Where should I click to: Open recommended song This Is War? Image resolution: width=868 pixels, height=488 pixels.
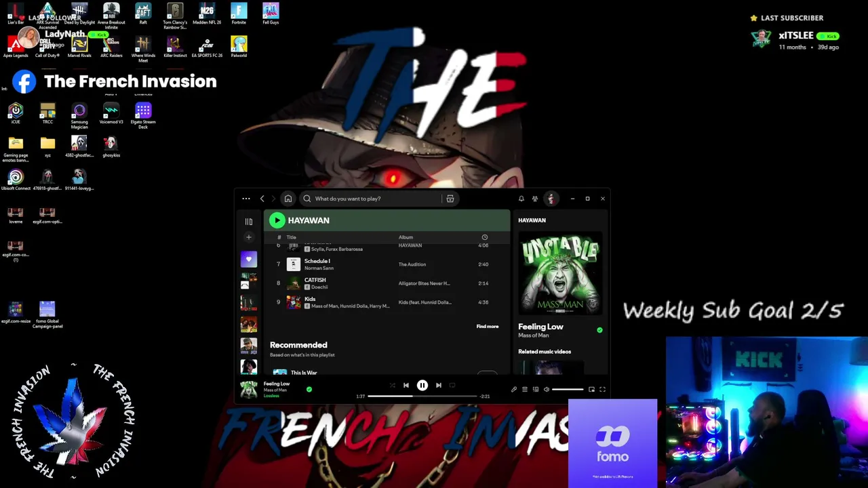pyautogui.click(x=304, y=373)
